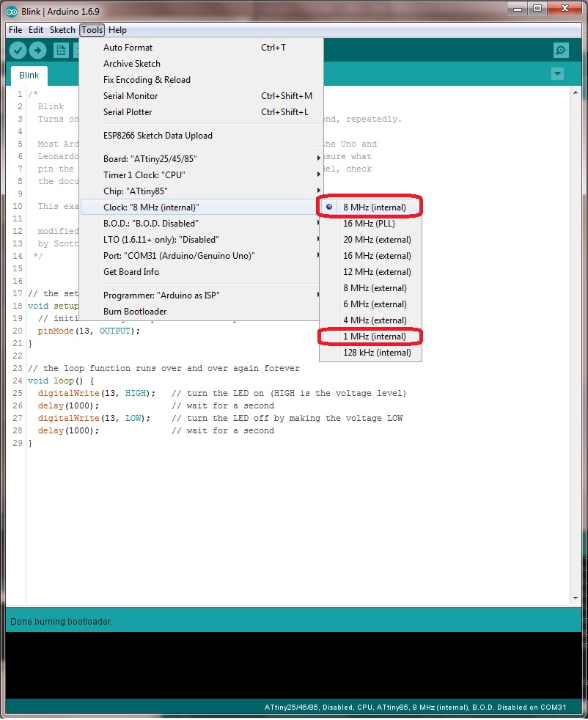The height and width of the screenshot is (720, 588).
Task: Expand the Port COM31 submenu
Action: [200, 256]
